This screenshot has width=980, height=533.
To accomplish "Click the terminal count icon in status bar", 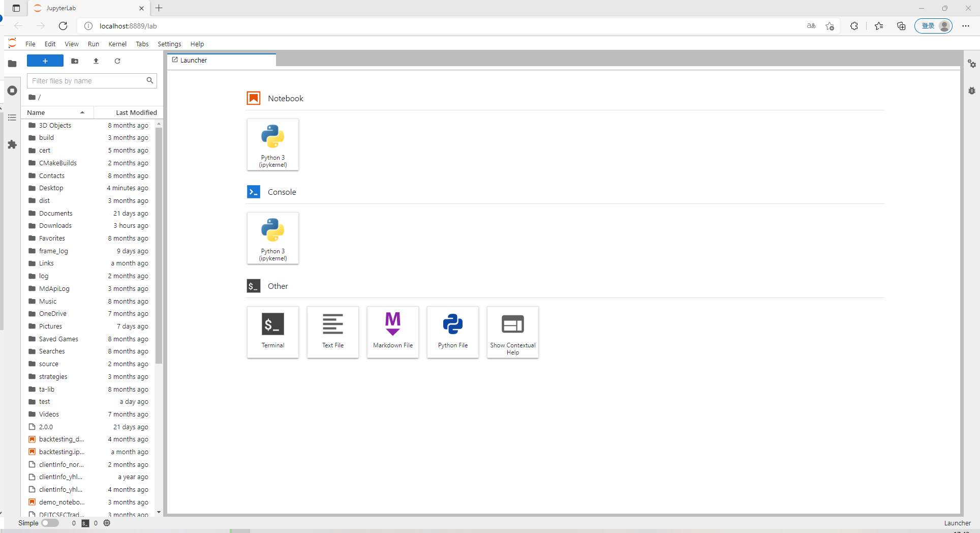I will (85, 523).
